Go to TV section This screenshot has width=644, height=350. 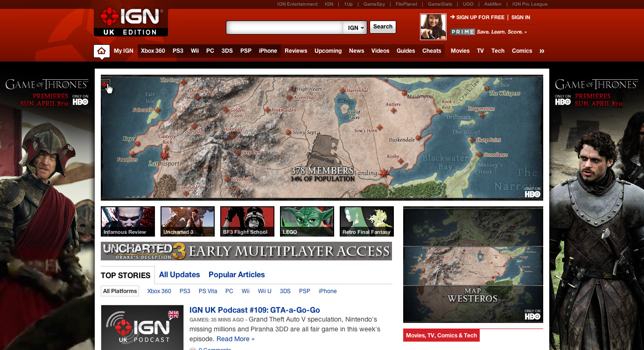480,51
